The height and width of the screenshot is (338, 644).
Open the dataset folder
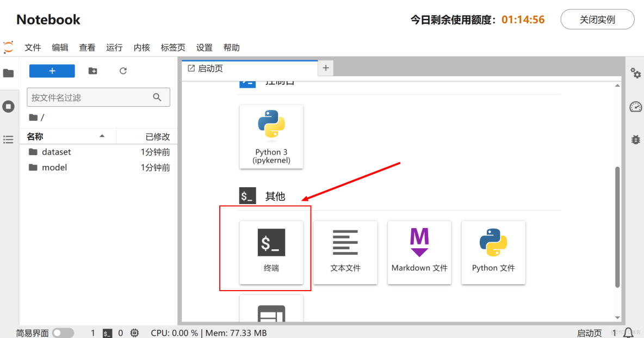(56, 152)
